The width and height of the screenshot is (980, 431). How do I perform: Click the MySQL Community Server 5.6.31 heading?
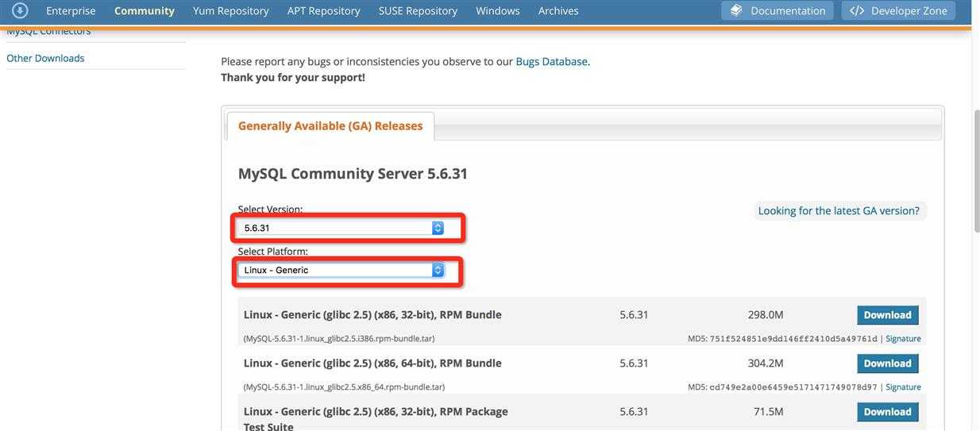pos(353,173)
